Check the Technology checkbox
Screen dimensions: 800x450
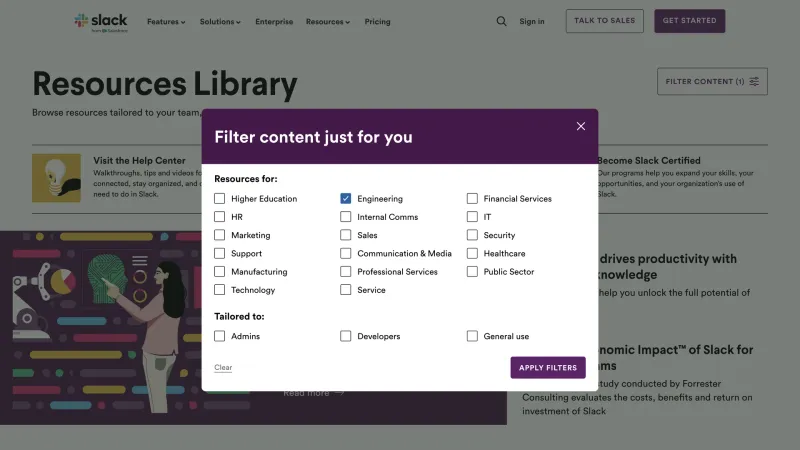219,290
